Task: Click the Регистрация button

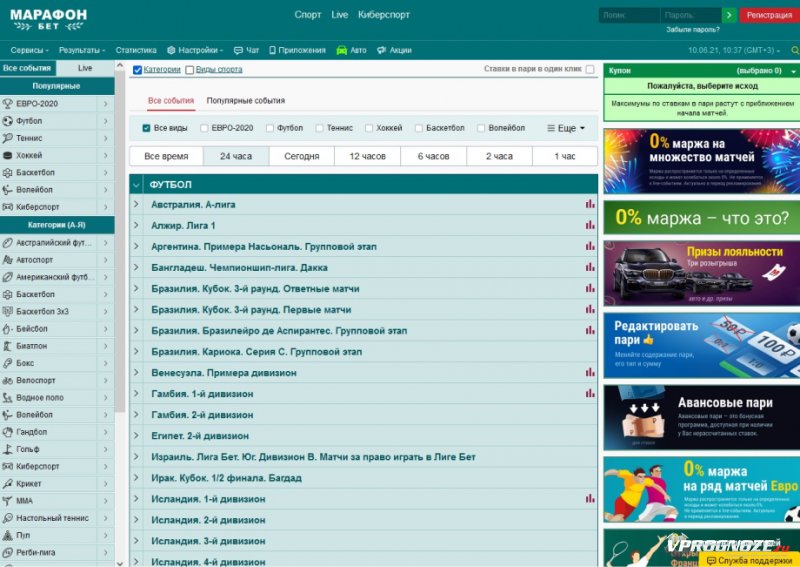Action: [x=769, y=15]
